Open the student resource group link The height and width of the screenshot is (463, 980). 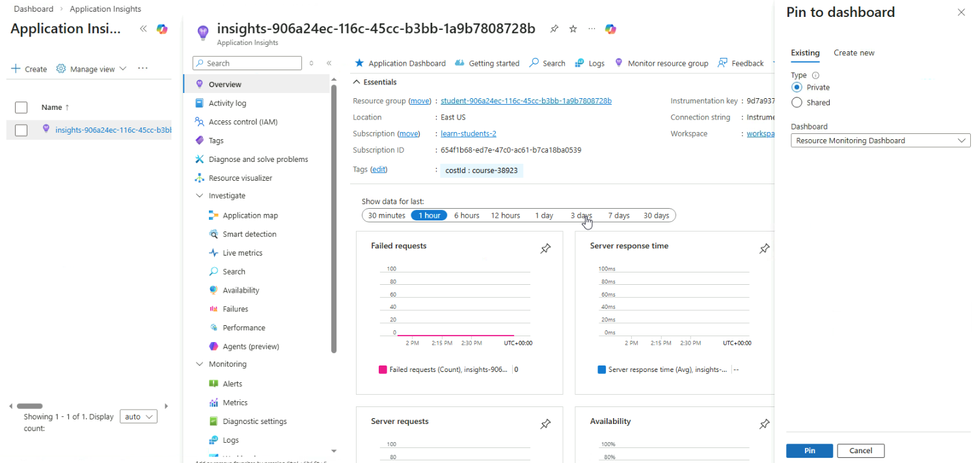(x=526, y=101)
